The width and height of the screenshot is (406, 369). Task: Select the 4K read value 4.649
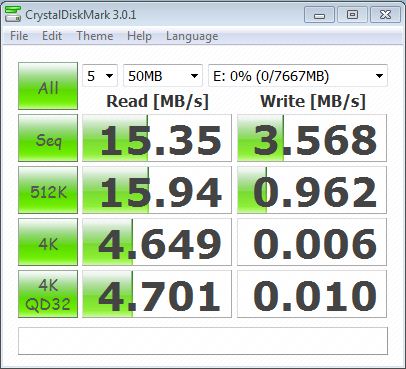click(x=157, y=242)
